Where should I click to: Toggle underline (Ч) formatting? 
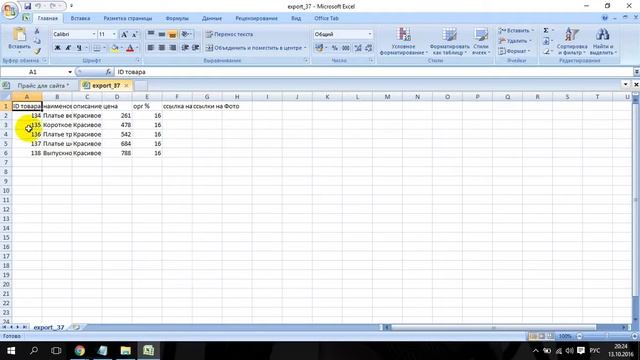tap(79, 48)
